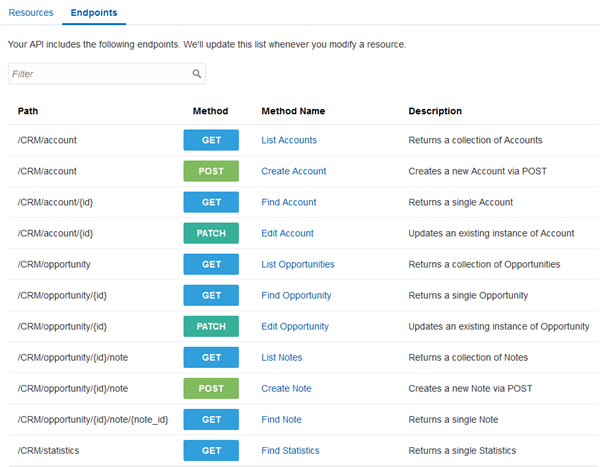Open the Find Statistics method link
The width and height of the screenshot is (600, 467).
click(290, 450)
